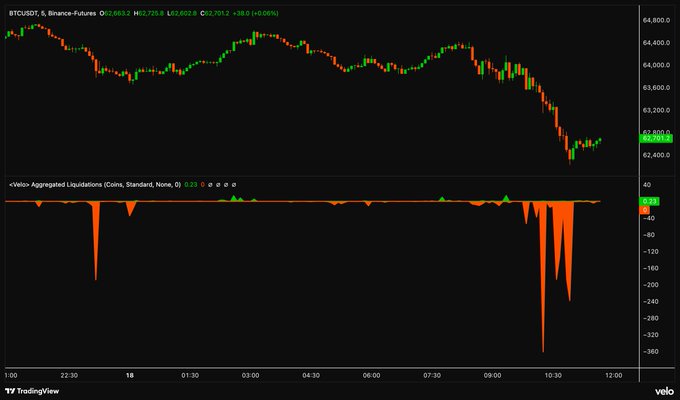The width and height of the screenshot is (680, 400).
Task: Click the 12:00 time axis label
Action: point(613,376)
